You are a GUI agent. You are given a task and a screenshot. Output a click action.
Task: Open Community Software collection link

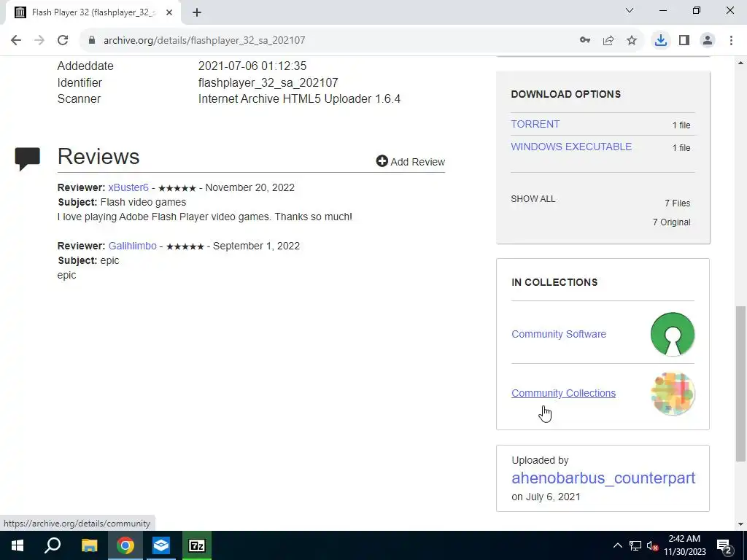[x=558, y=334]
